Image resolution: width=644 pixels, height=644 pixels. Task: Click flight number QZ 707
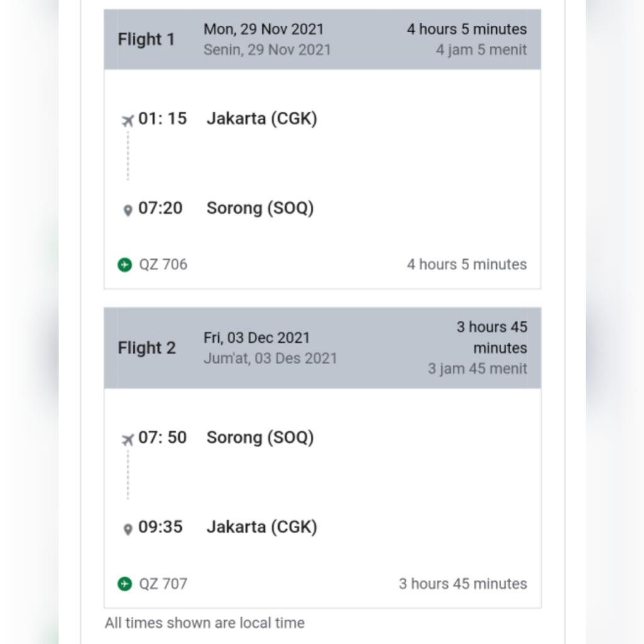pyautogui.click(x=163, y=584)
